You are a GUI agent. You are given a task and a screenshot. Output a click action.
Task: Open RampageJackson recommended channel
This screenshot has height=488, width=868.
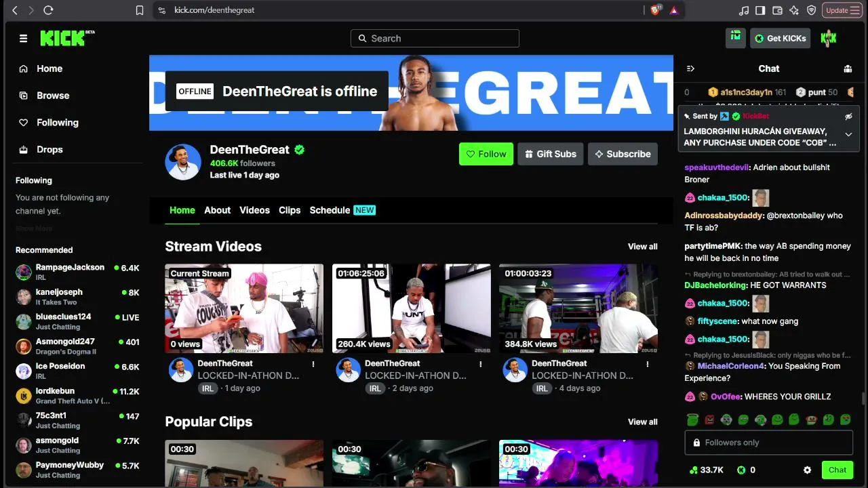[x=77, y=272]
